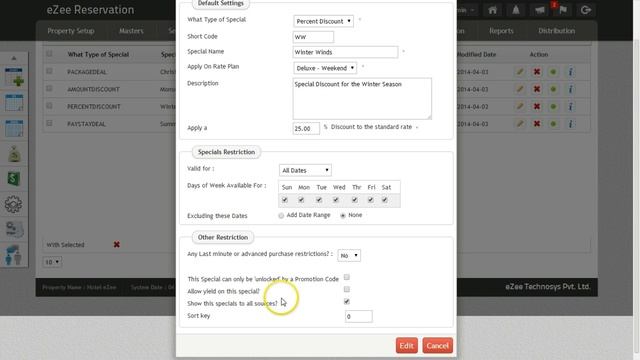Enable Allow yield on this special

[x=347, y=289]
